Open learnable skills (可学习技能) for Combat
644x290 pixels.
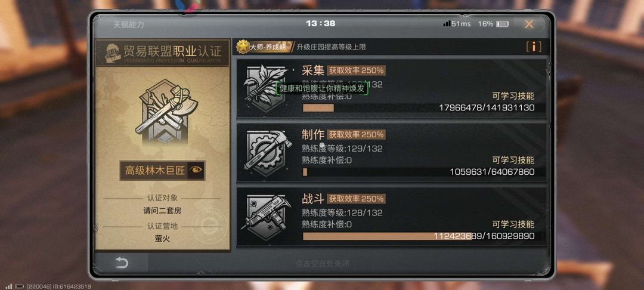[x=513, y=224]
